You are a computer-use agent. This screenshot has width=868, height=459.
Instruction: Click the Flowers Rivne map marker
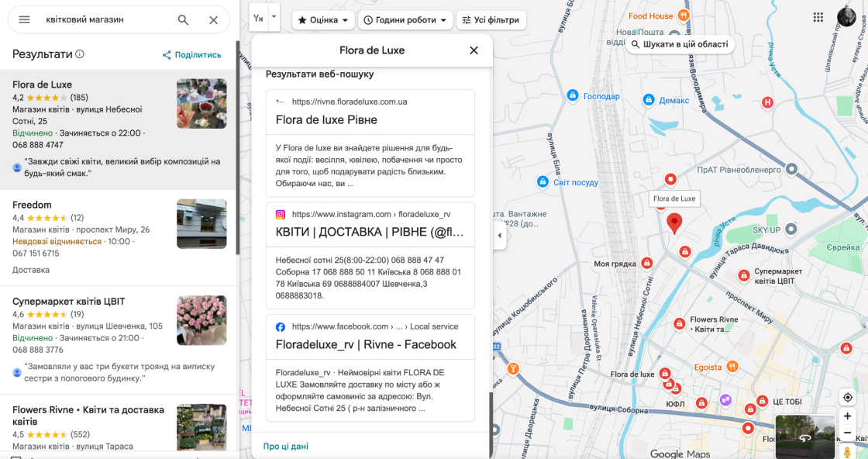679,324
